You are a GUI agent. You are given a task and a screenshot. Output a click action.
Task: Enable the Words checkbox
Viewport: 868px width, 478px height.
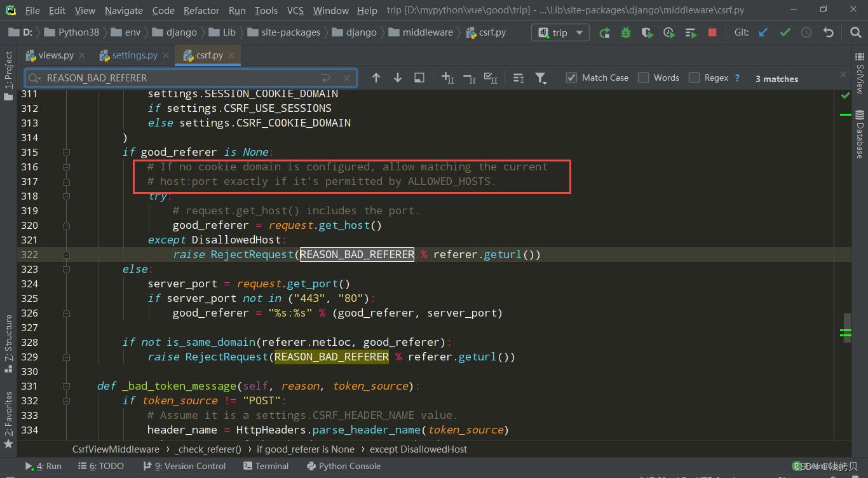click(x=643, y=78)
